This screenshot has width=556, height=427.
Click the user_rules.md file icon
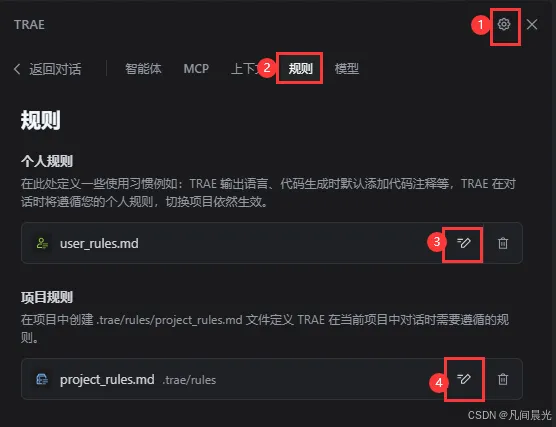(x=42, y=243)
